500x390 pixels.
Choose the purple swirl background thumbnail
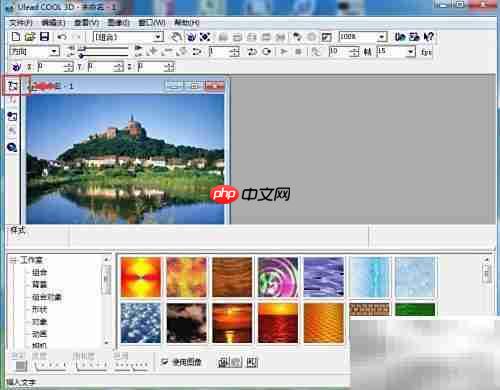pos(278,277)
